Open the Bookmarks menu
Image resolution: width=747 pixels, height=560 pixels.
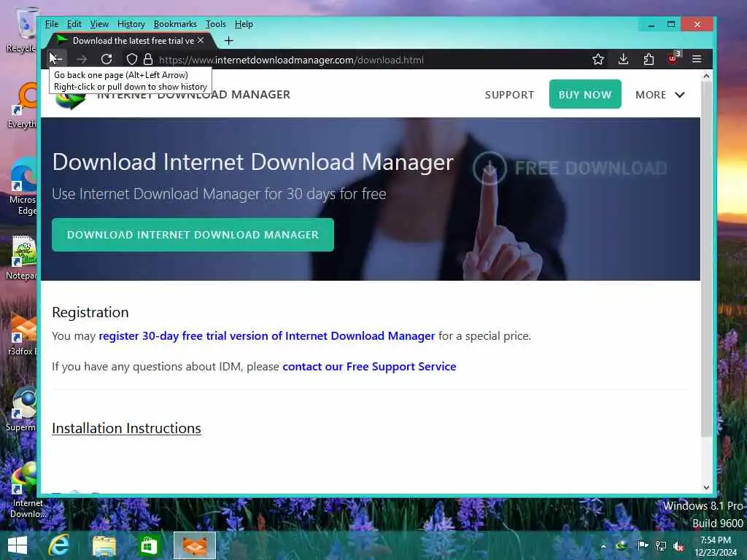[175, 24]
